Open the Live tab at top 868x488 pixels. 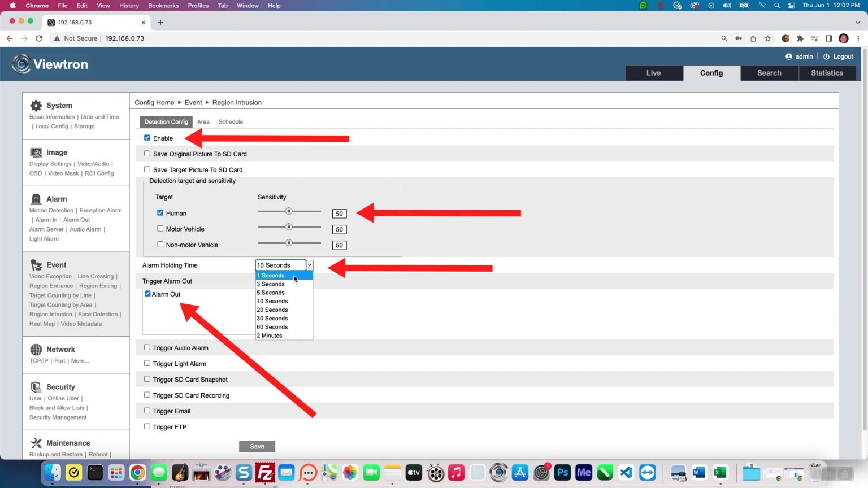coord(653,73)
